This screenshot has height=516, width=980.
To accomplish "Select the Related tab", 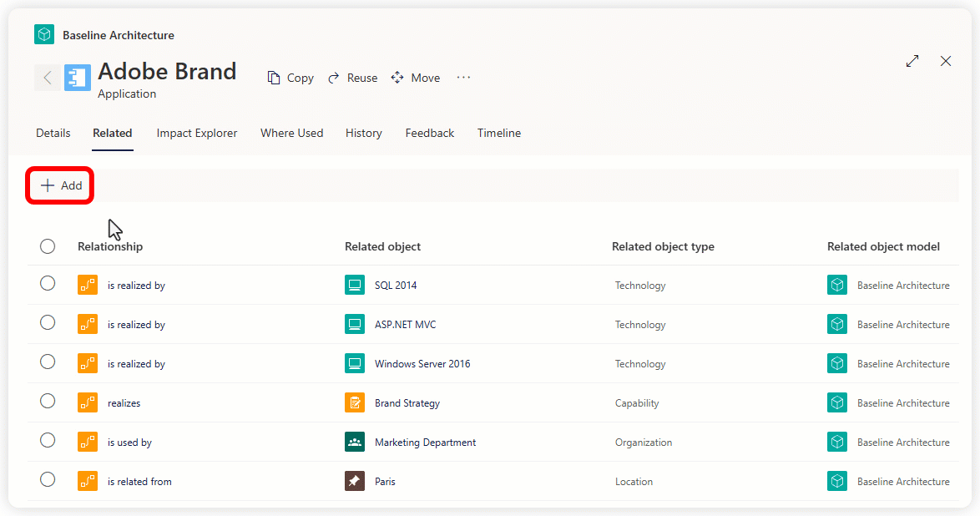I will click(113, 133).
